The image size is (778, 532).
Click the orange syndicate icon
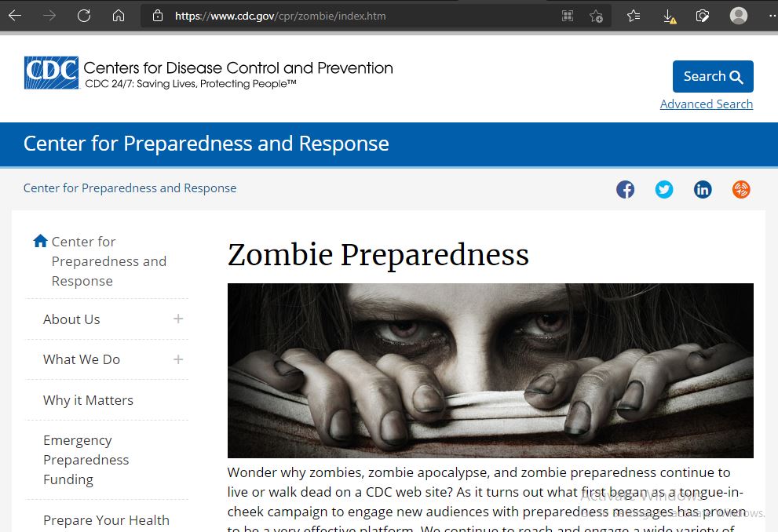(741, 189)
